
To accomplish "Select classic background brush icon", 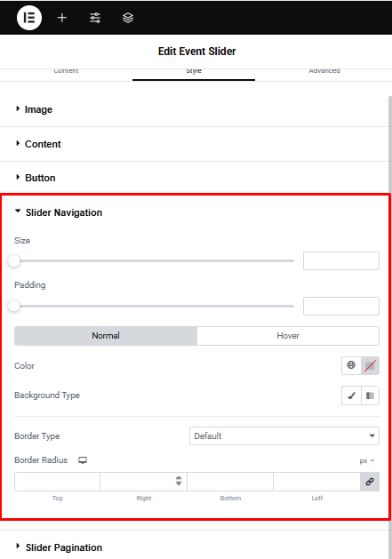I will point(351,395).
